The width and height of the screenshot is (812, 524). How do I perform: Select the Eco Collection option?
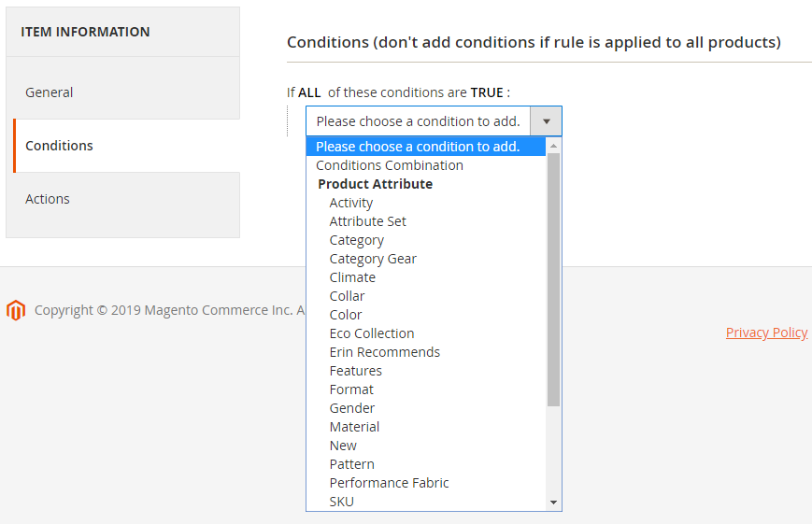[x=372, y=333]
